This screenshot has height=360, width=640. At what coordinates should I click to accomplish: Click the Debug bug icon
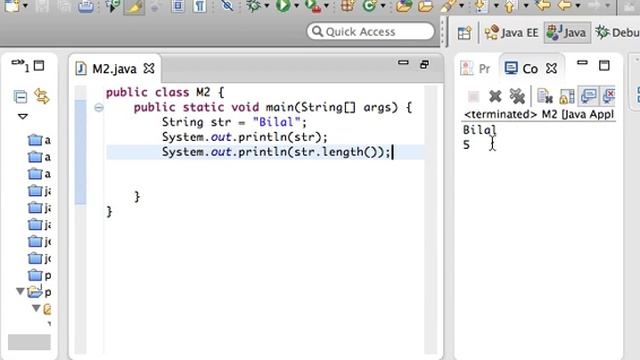pyautogui.click(x=254, y=6)
